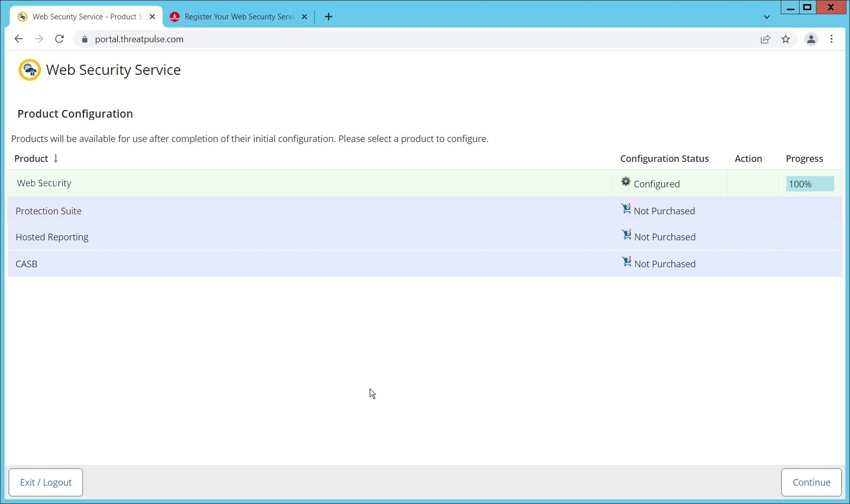Viewport: 850px width, 504px height.
Task: Click the Configured gear status icon
Action: pyautogui.click(x=625, y=182)
